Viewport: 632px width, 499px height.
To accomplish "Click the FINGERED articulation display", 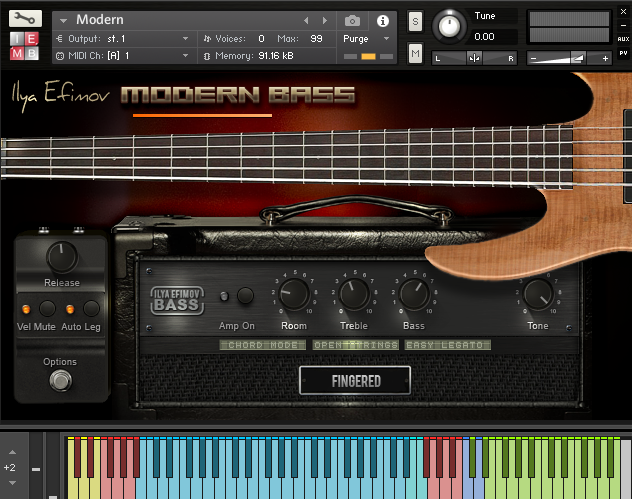I will point(355,380).
